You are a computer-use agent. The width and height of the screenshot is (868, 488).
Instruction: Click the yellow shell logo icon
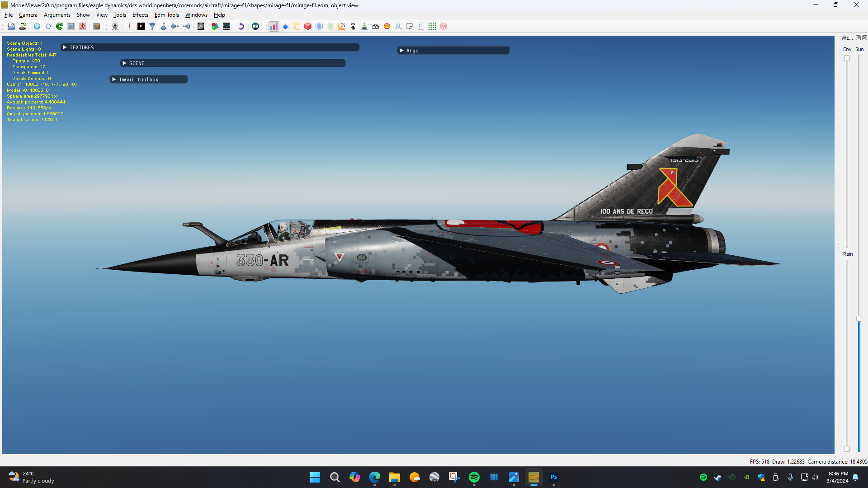tap(387, 26)
